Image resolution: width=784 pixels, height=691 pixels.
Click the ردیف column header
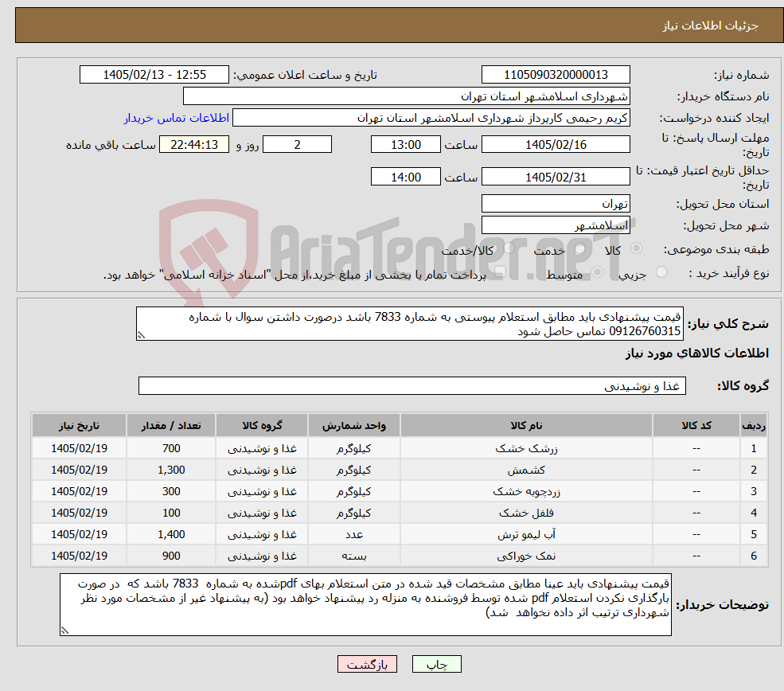(x=754, y=425)
